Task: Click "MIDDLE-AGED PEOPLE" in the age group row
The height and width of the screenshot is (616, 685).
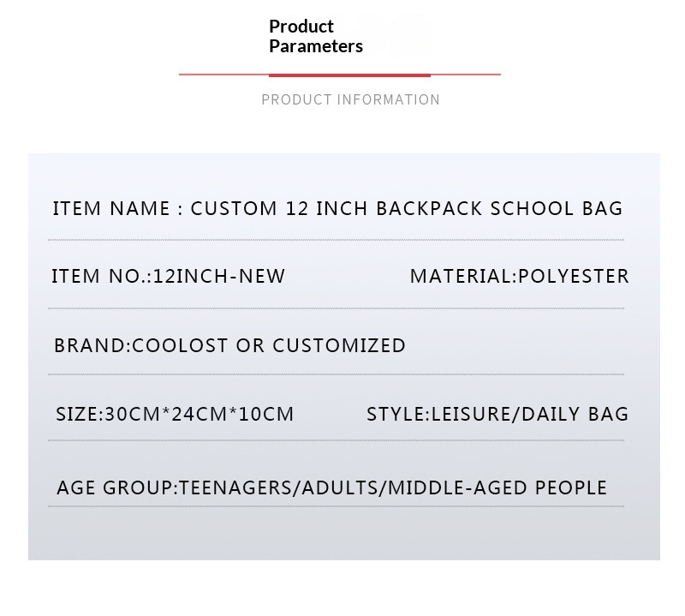Action: 497,487
